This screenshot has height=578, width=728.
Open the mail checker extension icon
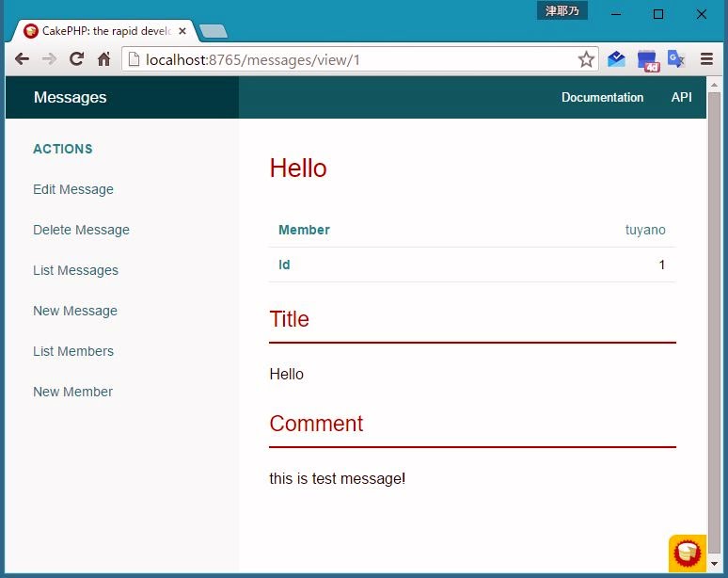[616, 59]
